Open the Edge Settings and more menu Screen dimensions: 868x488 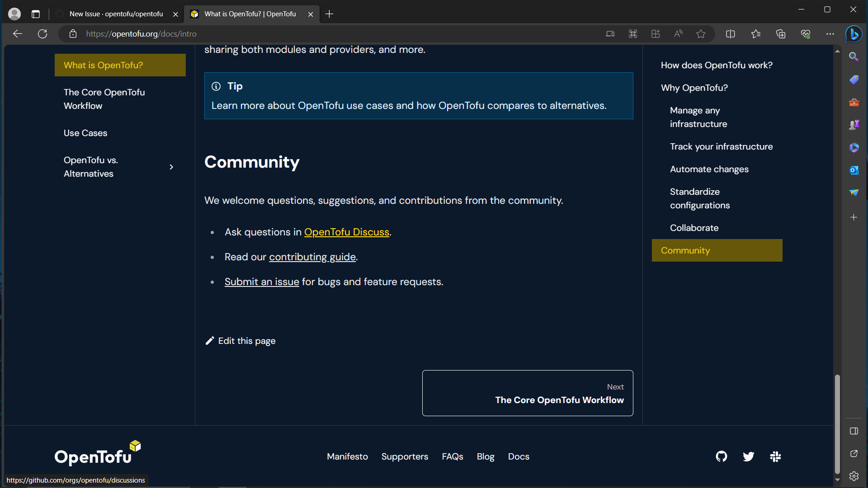point(831,33)
